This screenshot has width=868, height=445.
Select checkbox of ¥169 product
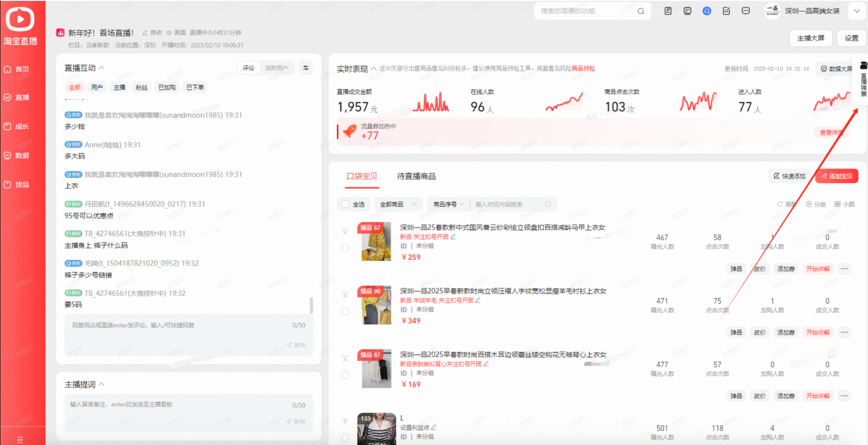(x=345, y=375)
